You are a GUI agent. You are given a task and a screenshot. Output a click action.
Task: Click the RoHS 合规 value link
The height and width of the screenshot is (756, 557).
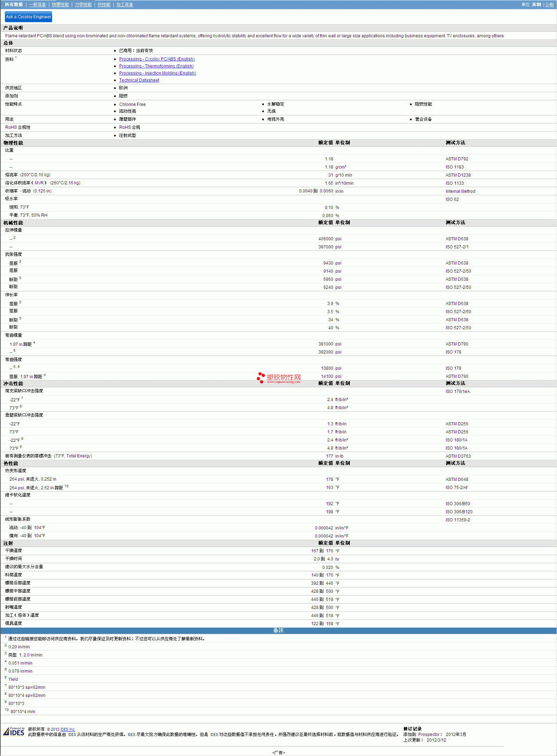(129, 127)
